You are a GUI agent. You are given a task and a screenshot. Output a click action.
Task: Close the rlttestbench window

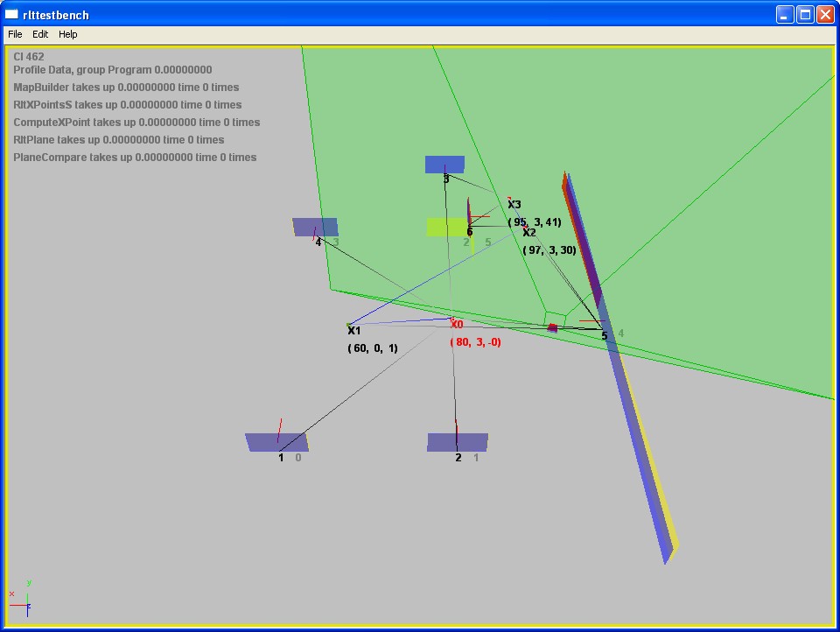coord(825,14)
